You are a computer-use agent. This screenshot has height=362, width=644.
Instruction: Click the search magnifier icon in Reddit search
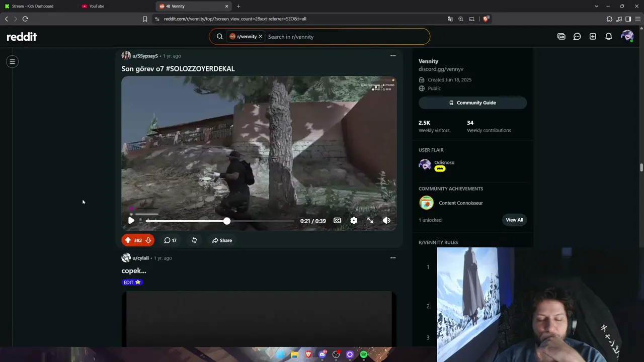(x=220, y=37)
